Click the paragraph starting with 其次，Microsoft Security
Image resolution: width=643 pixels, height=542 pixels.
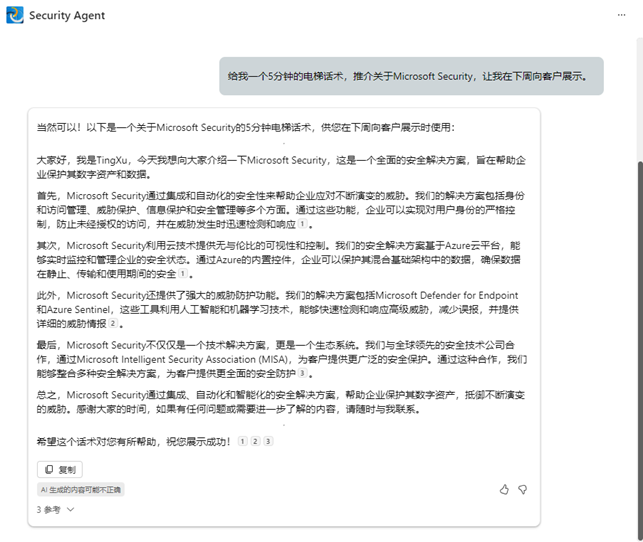pos(279,260)
